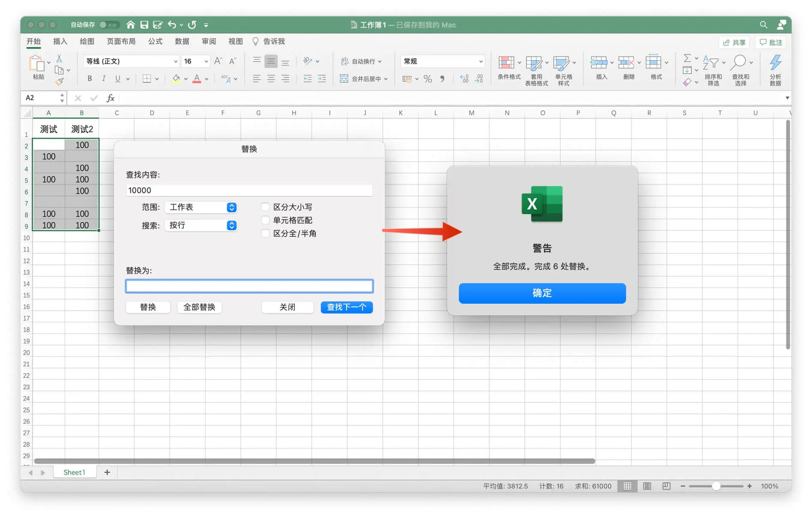The width and height of the screenshot is (812, 517).
Task: Click the Center horizontally icon
Action: click(271, 79)
